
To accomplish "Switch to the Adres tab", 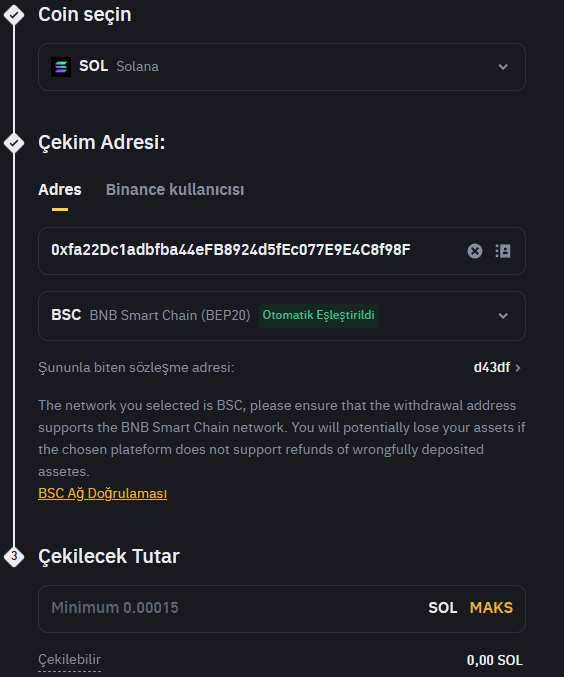I will click(60, 190).
